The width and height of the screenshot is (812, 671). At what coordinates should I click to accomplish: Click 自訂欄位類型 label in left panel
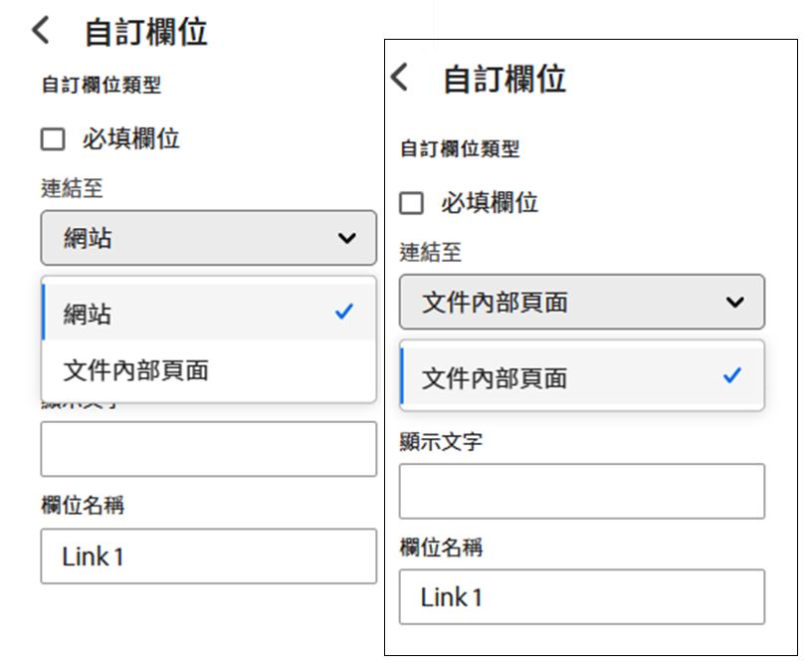point(101,85)
